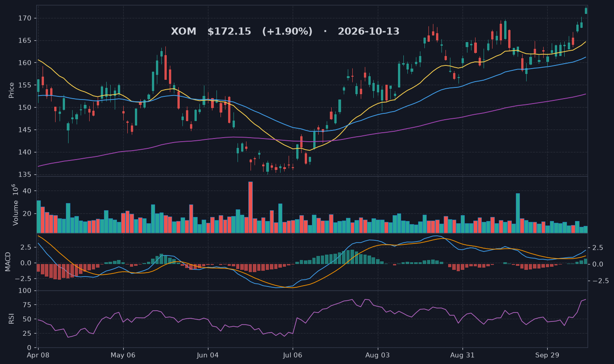
Task: Click the $172.15 price in the title
Action: [229, 32]
